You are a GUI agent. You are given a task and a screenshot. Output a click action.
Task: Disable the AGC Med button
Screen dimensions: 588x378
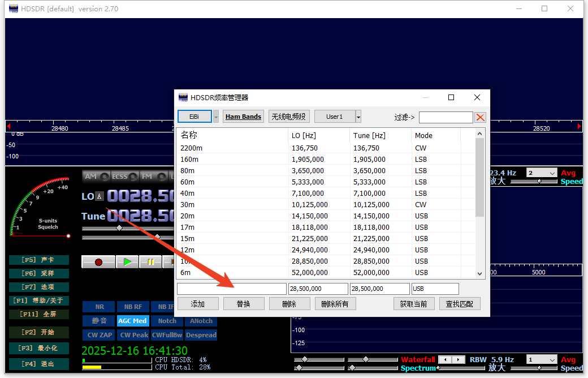click(132, 321)
